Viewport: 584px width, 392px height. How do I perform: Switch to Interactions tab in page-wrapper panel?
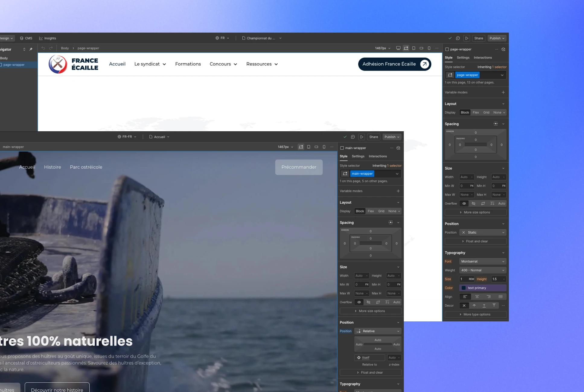pos(483,58)
